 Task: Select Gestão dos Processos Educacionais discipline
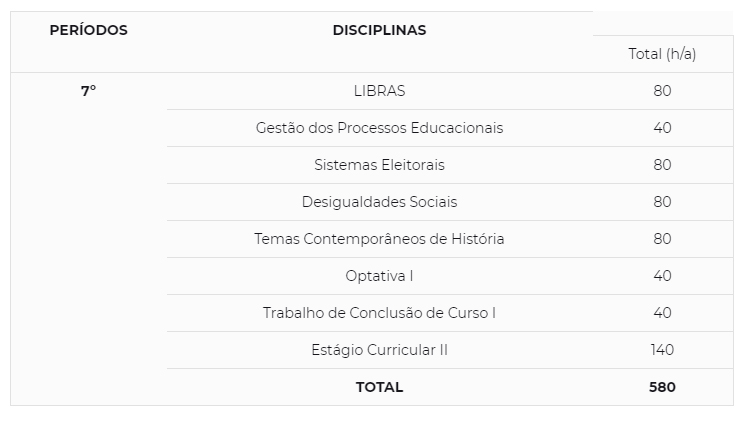point(379,128)
